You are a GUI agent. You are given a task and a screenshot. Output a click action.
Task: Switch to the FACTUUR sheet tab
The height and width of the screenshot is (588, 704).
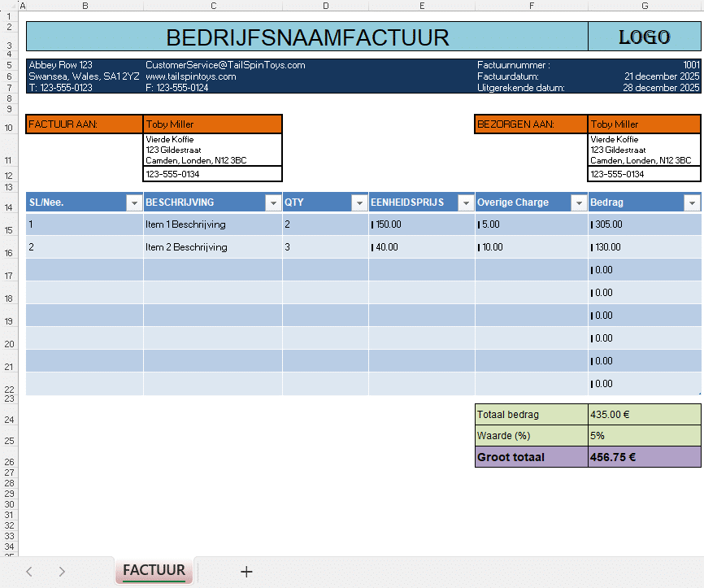pos(154,571)
